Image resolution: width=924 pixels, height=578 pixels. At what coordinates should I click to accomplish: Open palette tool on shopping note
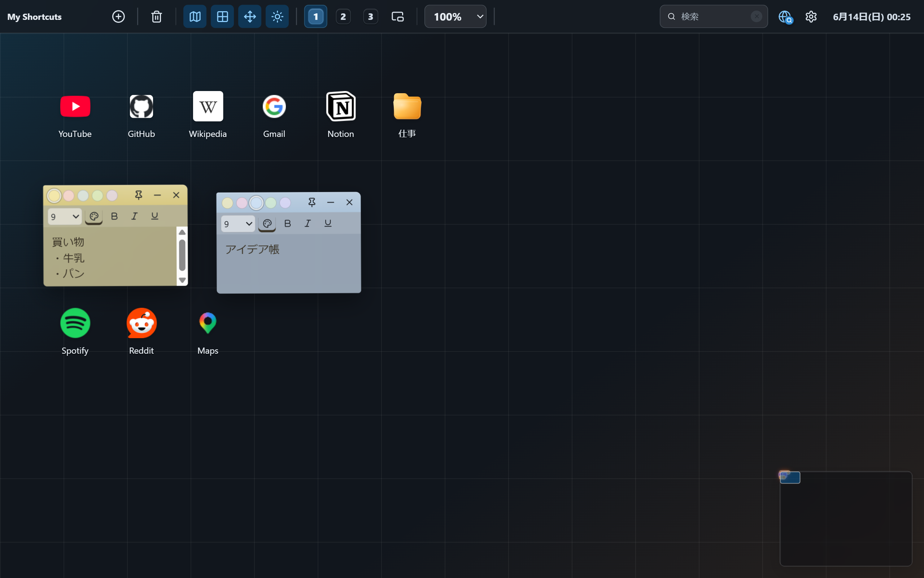coord(94,217)
